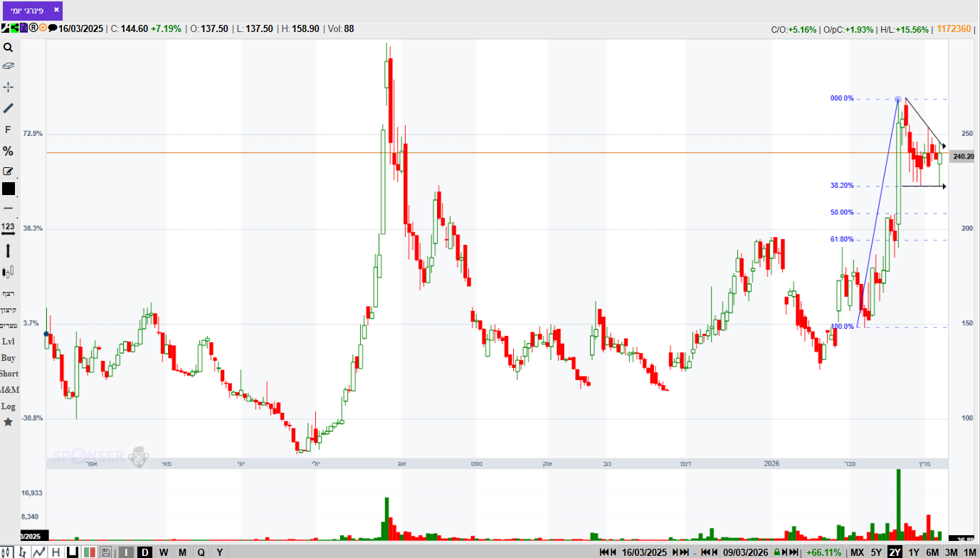Toggle the Lvl levels option

pyautogui.click(x=8, y=342)
